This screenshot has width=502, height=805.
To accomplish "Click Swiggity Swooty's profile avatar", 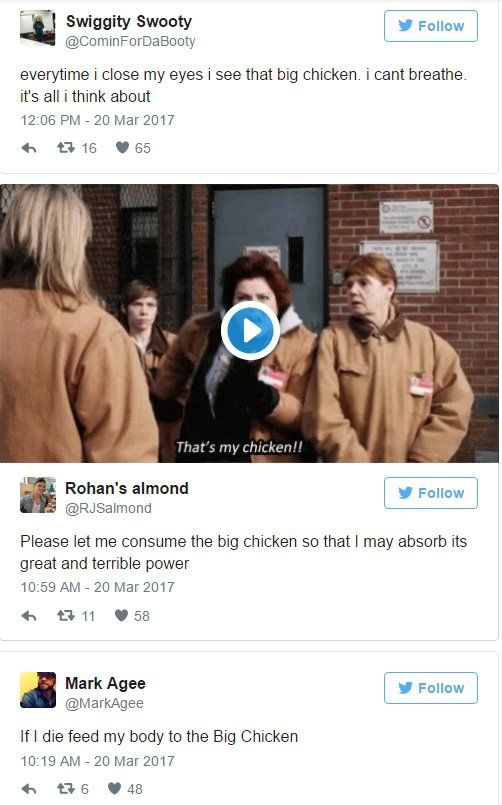I will pyautogui.click(x=37, y=28).
